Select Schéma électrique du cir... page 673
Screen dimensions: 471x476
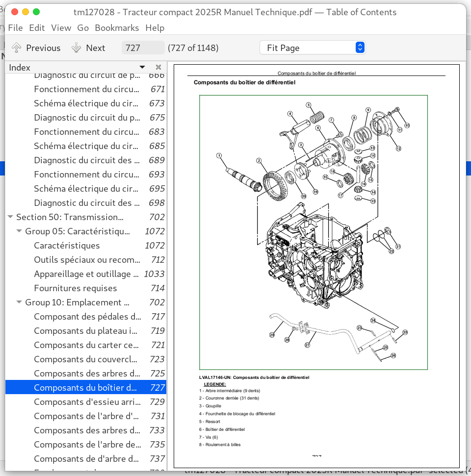click(86, 103)
